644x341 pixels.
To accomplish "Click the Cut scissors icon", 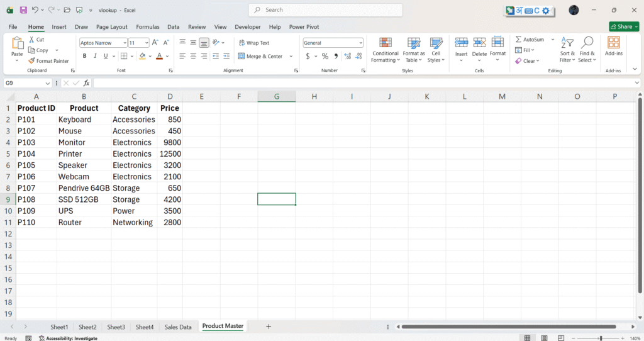I will pos(31,40).
